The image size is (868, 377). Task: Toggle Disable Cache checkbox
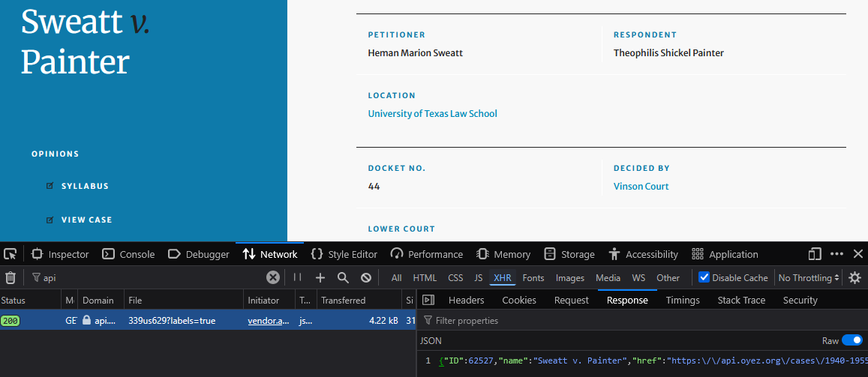tap(704, 277)
